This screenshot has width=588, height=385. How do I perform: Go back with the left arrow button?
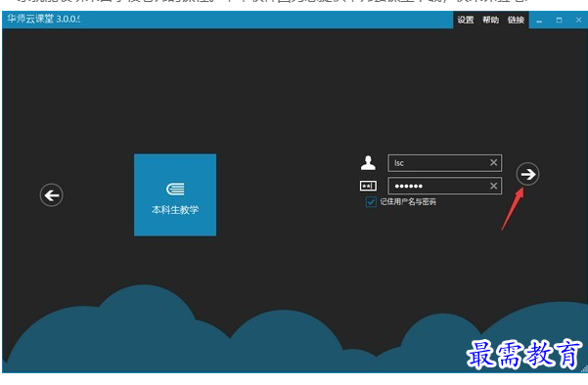pyautogui.click(x=52, y=195)
